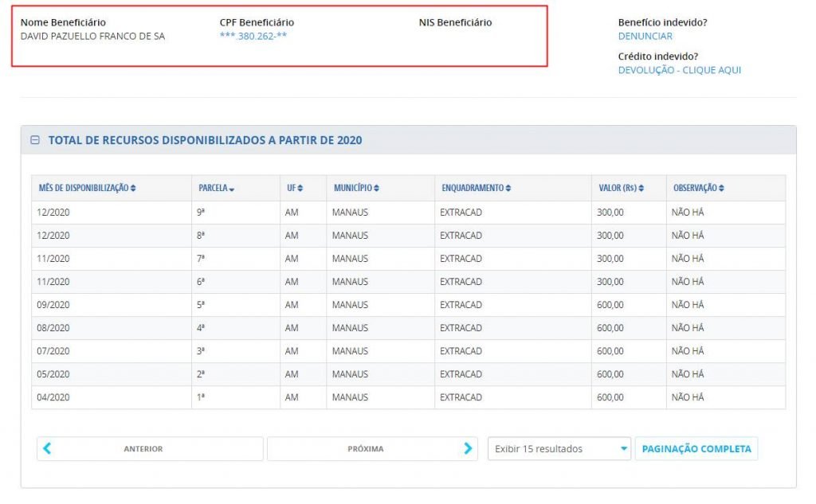This screenshot has width=816, height=504.
Task: Select beneficiary name DAVID PAZUELLO FRANCO DE SA
Action: (x=92, y=36)
